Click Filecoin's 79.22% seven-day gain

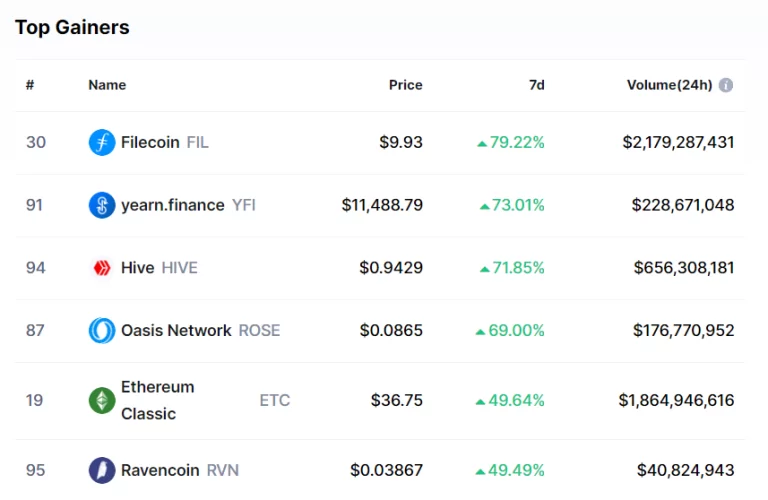coord(511,142)
